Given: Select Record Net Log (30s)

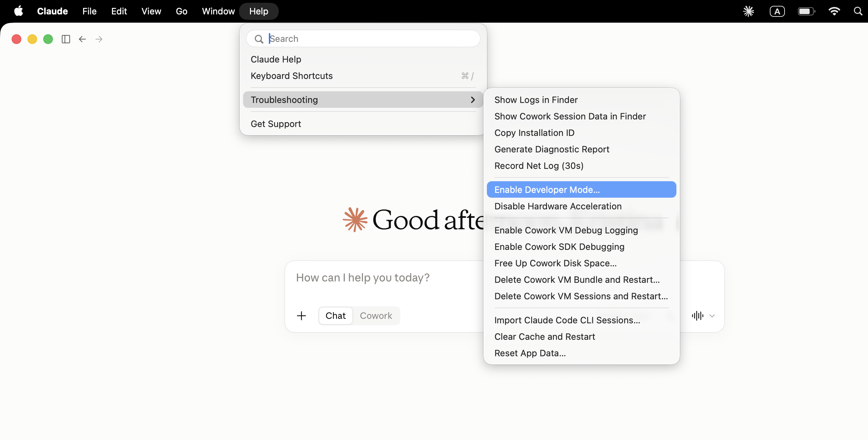Looking at the screenshot, I should tap(581, 166).
